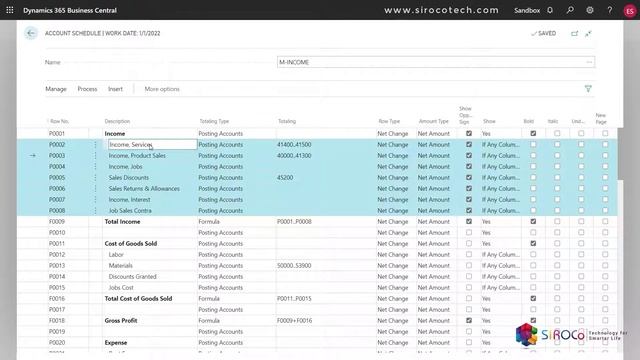Viewport: 640px width, 360px height.
Task: Open the settings gear
Action: click(x=590, y=10)
